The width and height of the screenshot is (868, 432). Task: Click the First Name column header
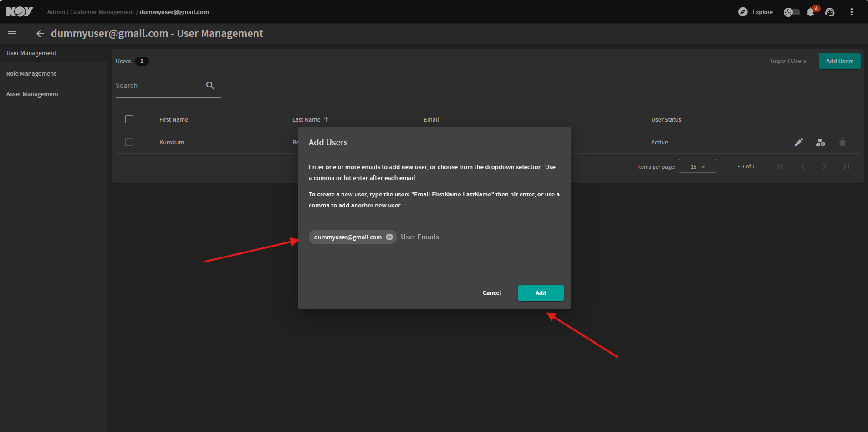pos(174,120)
